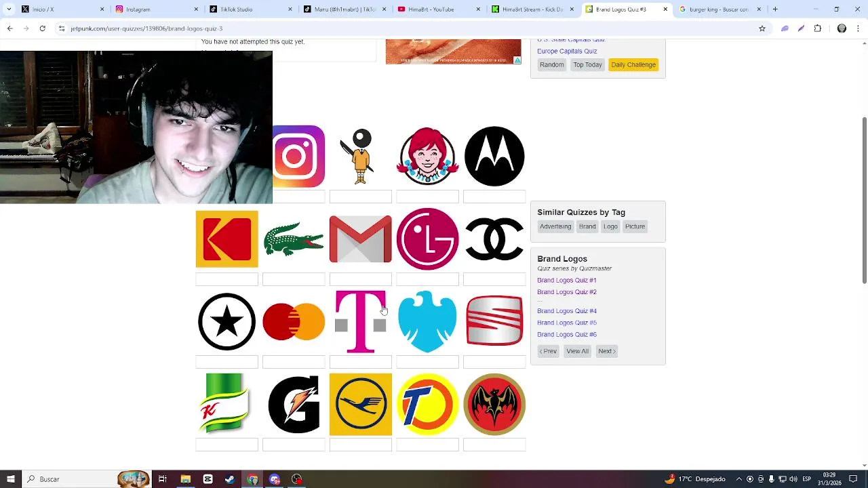
Task: Focus the answer box under Gmail logo
Action: (360, 279)
